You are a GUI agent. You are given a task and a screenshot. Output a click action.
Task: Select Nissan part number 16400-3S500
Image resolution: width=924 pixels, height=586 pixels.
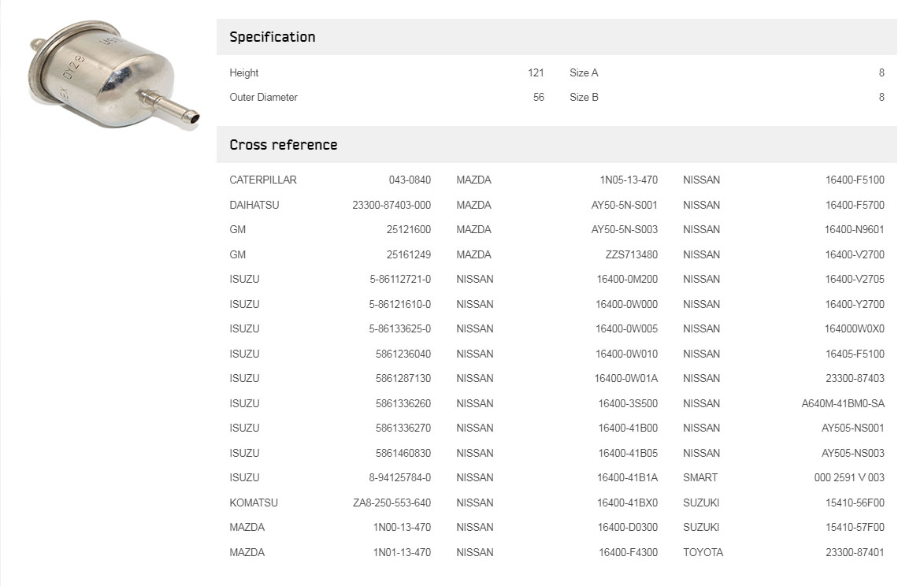(x=628, y=404)
